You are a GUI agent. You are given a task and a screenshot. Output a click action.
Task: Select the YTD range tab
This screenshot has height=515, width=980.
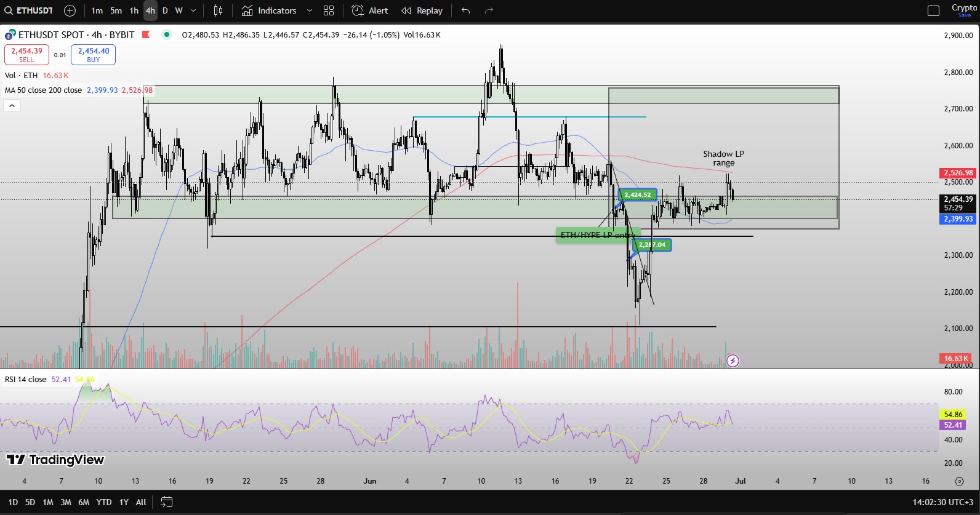104,502
